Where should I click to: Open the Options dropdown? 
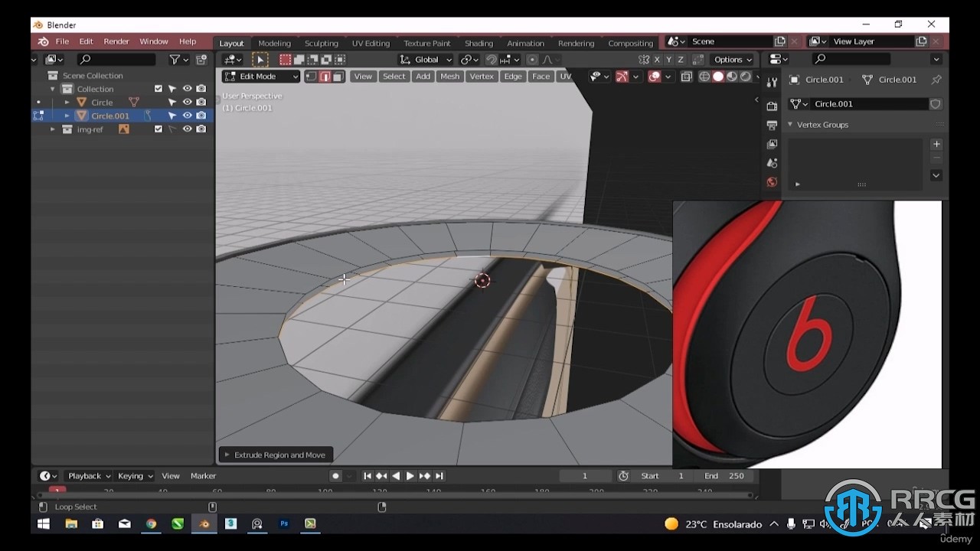(733, 60)
